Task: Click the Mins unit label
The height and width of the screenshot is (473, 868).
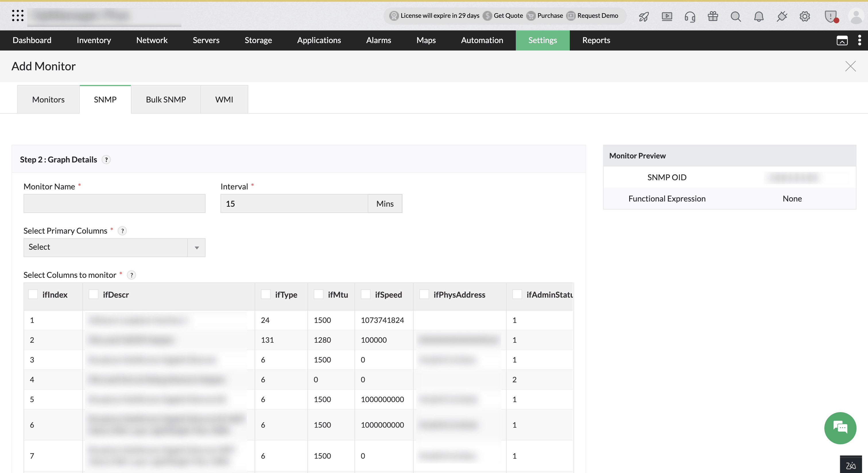Action: pos(385,203)
